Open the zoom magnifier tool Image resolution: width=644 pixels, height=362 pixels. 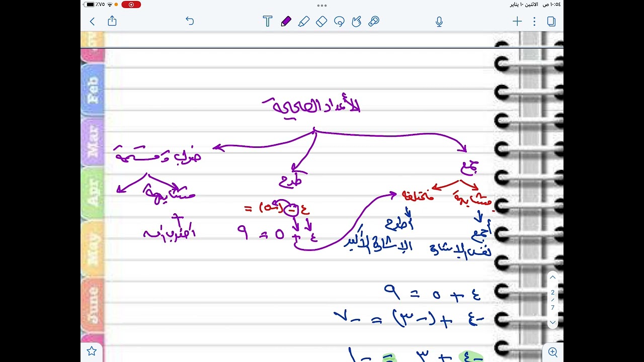pos(553,352)
